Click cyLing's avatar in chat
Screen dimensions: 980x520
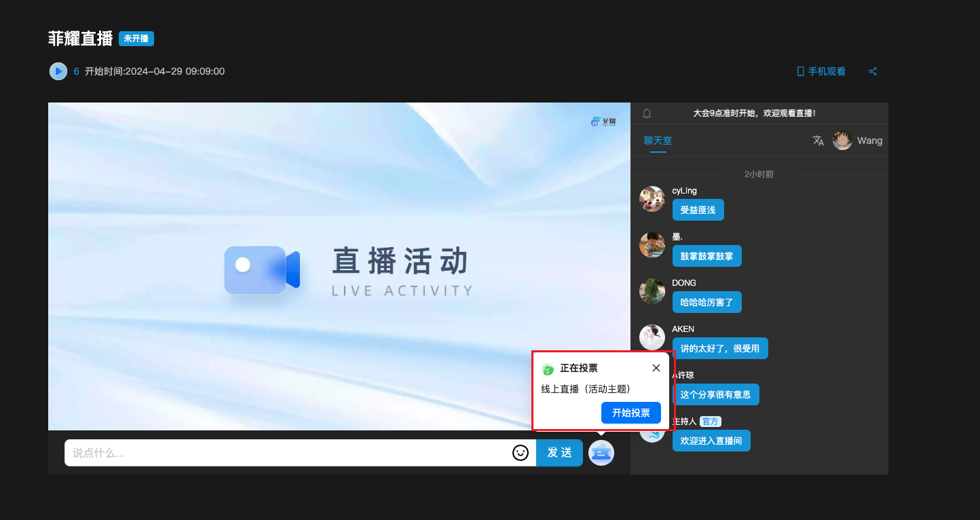point(652,199)
